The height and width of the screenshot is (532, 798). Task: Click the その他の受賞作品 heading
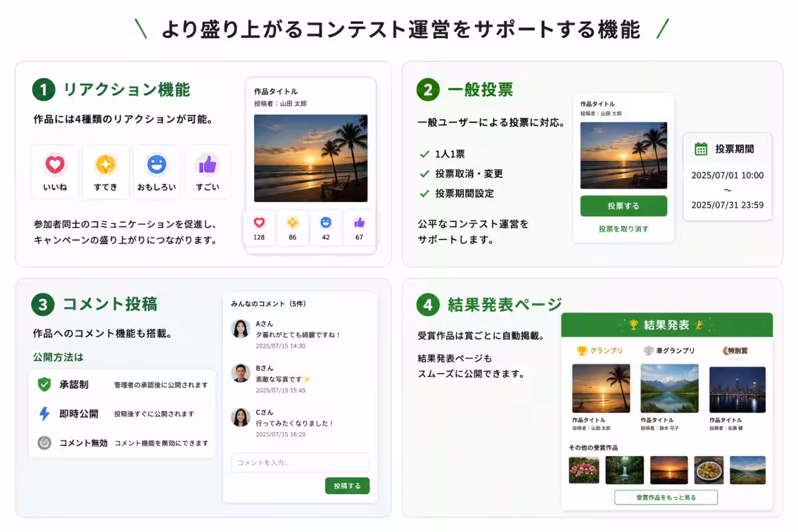593,448
